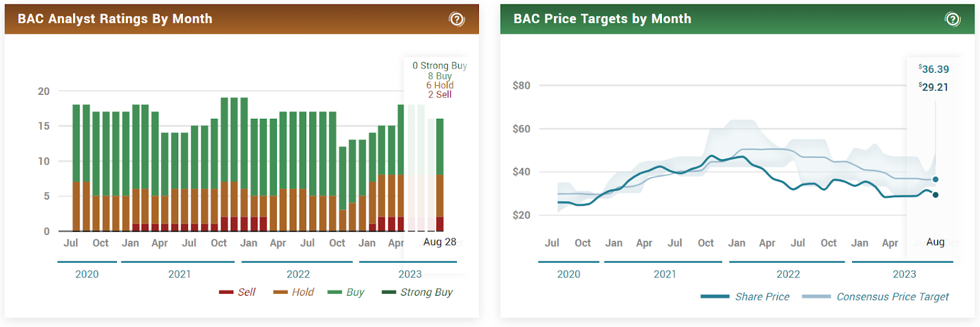Click 2020 year label under ratings chart
This screenshot has height=327, width=980.
(87, 274)
